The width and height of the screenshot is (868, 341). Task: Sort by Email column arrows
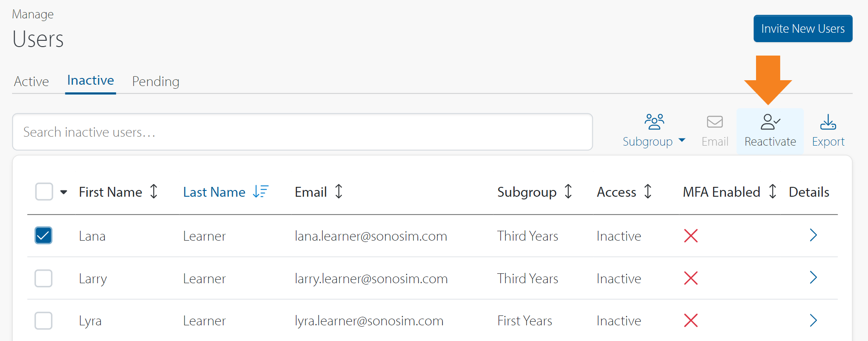pyautogui.click(x=339, y=191)
